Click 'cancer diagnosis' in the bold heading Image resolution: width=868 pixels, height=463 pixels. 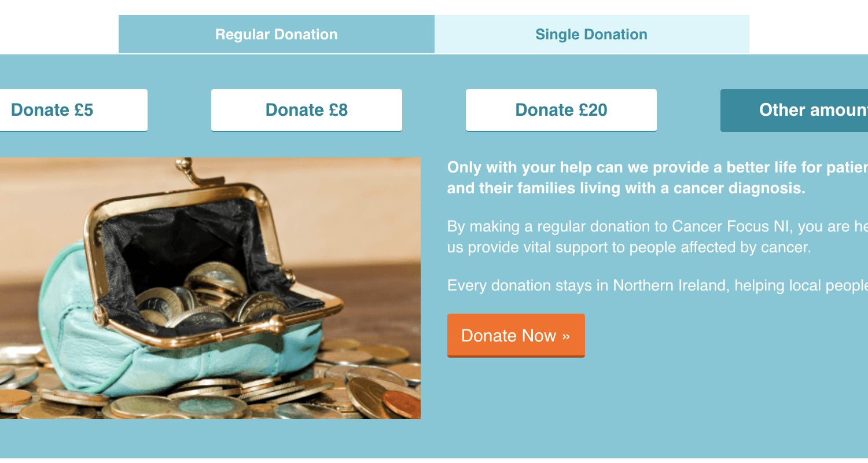click(x=739, y=188)
